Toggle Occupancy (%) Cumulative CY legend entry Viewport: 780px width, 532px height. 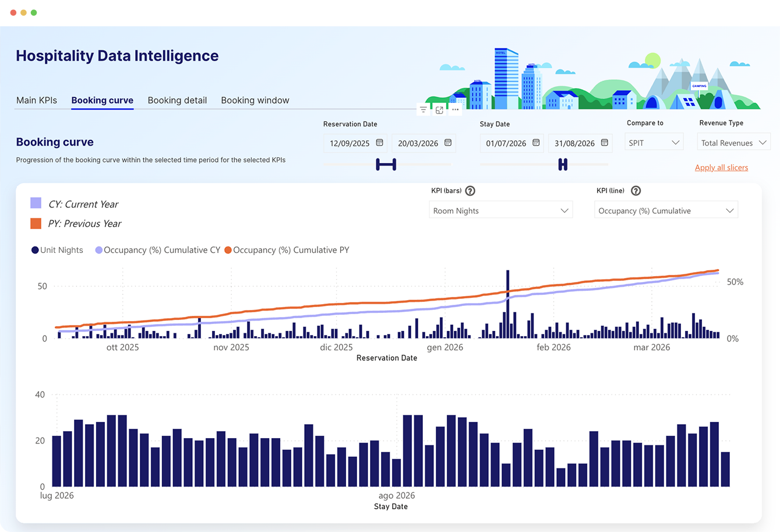(x=157, y=250)
